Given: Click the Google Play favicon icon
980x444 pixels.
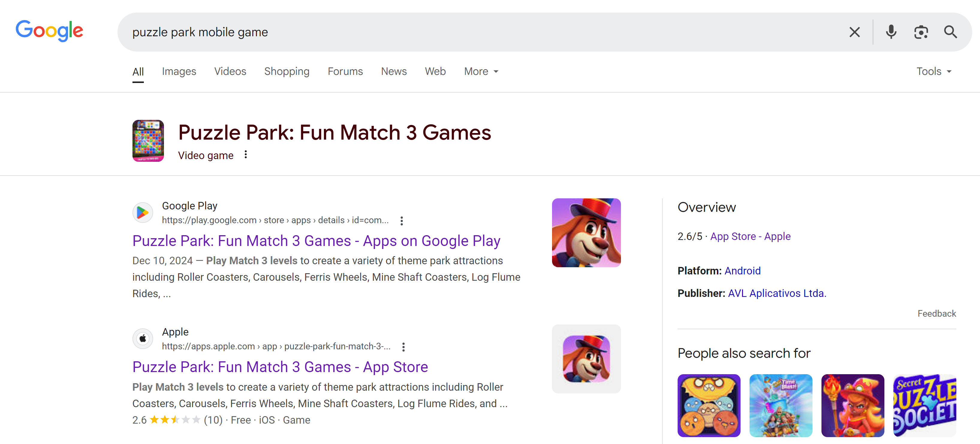Looking at the screenshot, I should (143, 212).
